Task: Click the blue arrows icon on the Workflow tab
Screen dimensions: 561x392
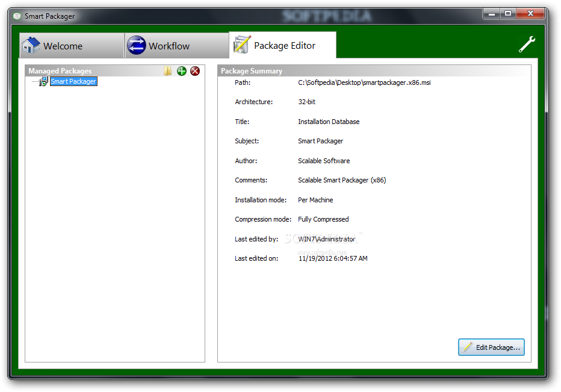Action: [136, 46]
